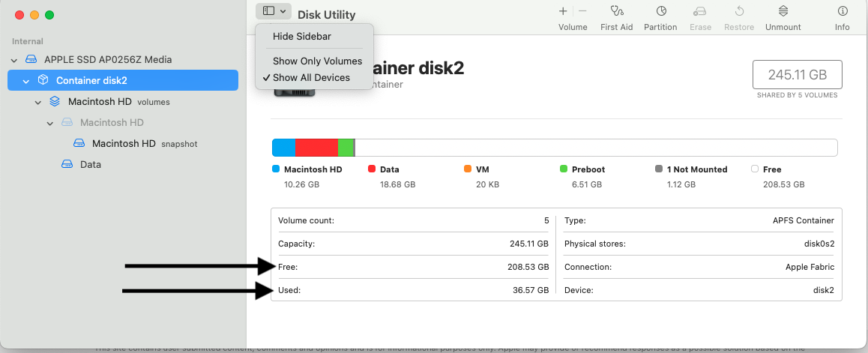Click the Apple Fabric connection value

[810, 267]
